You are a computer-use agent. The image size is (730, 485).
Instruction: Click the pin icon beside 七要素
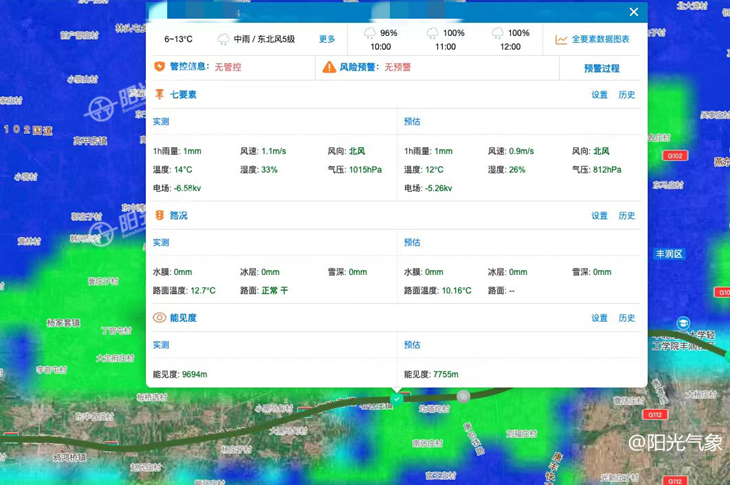point(159,95)
